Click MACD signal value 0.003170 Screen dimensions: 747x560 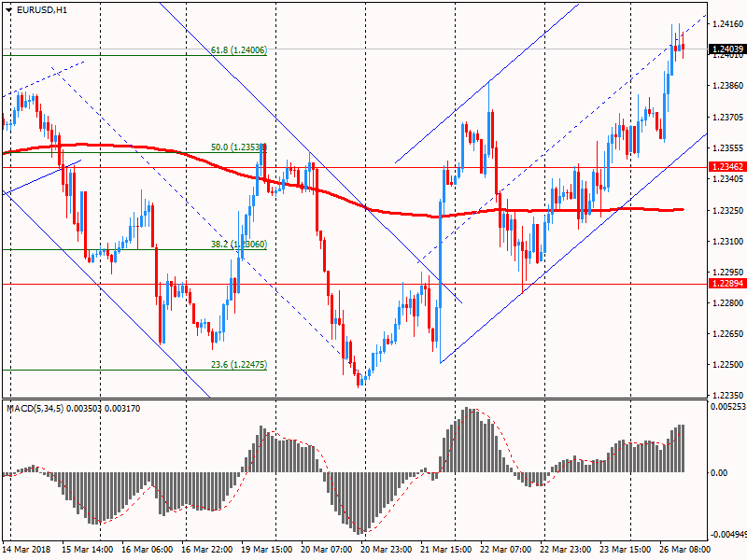point(122,409)
